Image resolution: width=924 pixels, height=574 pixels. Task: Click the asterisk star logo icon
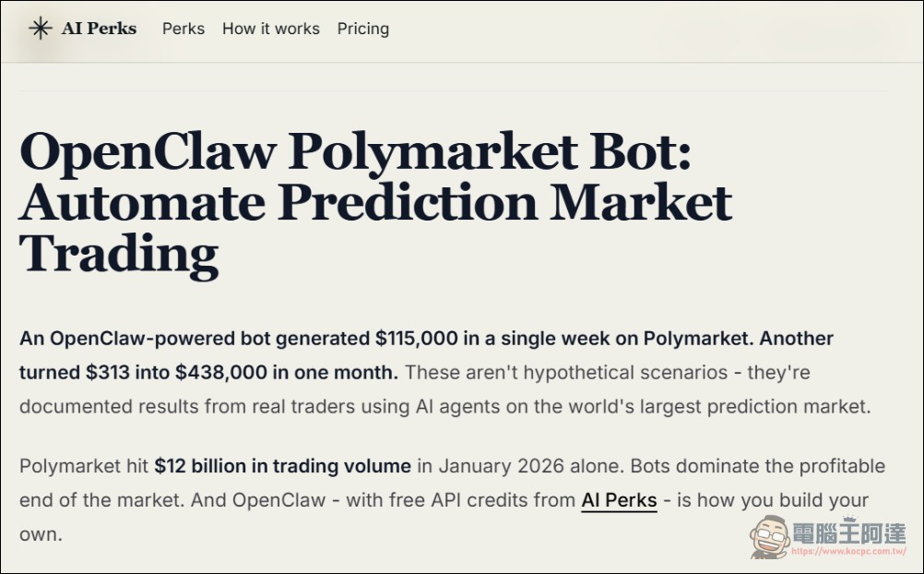(x=39, y=28)
